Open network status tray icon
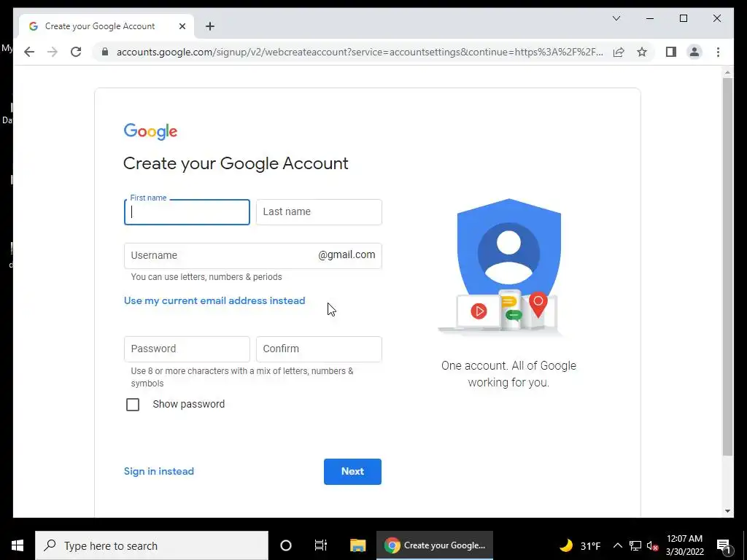Viewport: 747px width, 560px height. tap(635, 545)
